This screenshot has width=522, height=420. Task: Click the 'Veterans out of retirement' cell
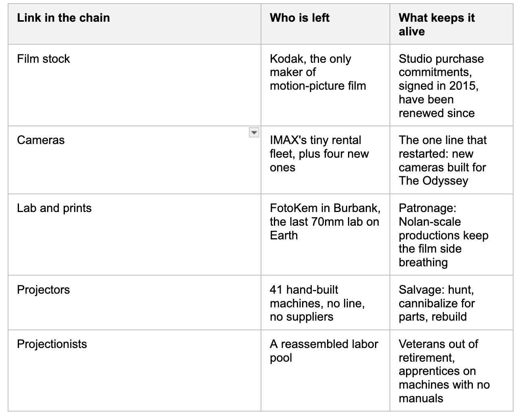(452, 371)
